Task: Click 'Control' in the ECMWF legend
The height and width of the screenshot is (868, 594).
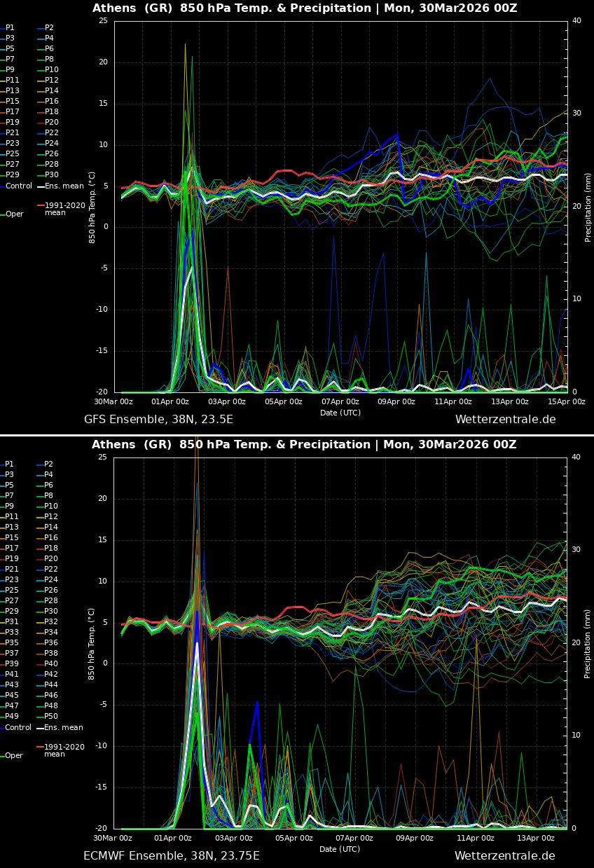Action: point(18,728)
